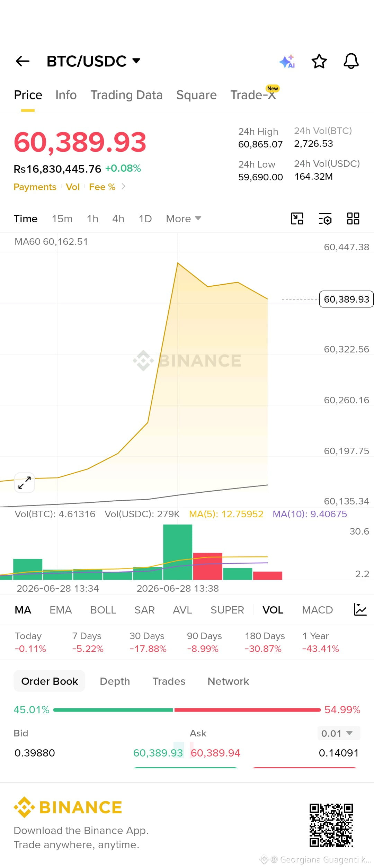Open BTC/USDC pair selector dropdown

tap(93, 61)
